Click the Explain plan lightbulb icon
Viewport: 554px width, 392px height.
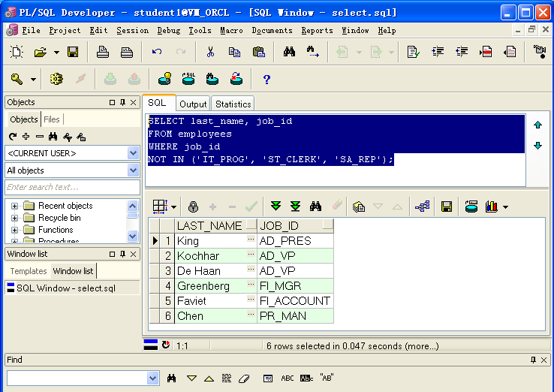click(165, 79)
